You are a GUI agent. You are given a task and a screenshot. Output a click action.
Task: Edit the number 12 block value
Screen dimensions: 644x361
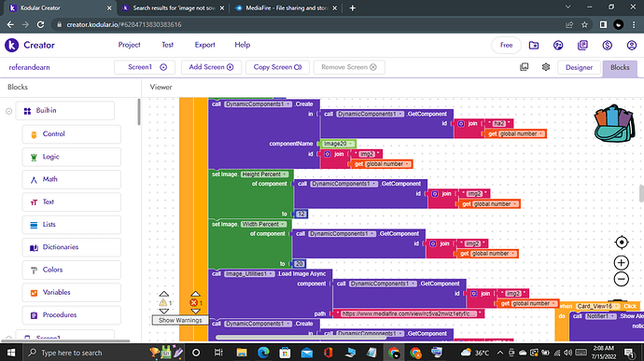[x=301, y=214]
